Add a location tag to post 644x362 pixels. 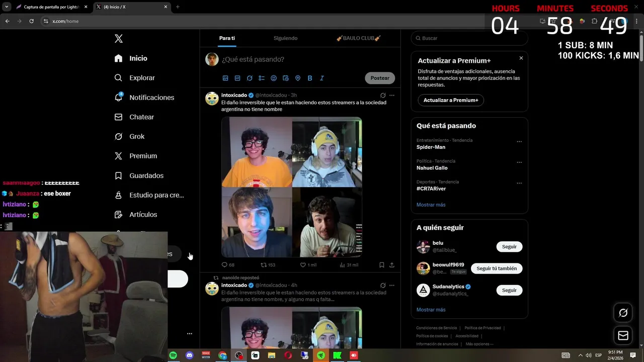coord(298,78)
